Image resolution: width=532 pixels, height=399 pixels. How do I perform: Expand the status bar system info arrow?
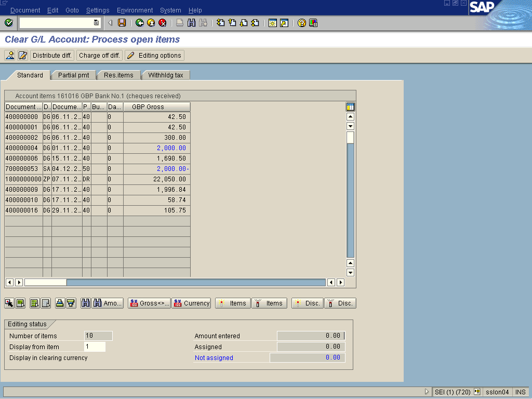pos(427,392)
